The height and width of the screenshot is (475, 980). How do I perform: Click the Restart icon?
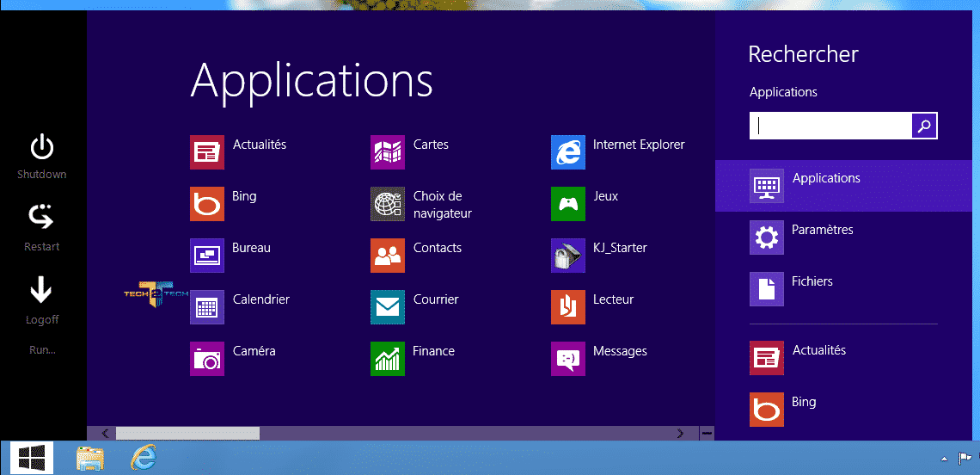click(x=42, y=217)
